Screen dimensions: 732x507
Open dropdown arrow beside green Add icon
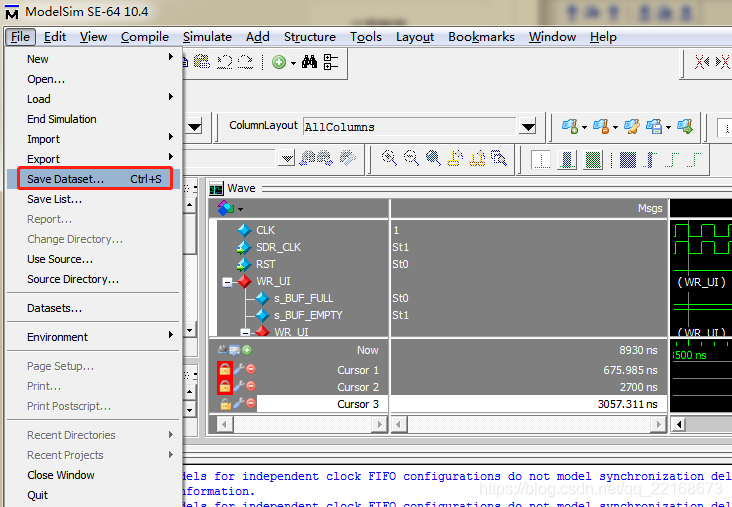pos(293,63)
